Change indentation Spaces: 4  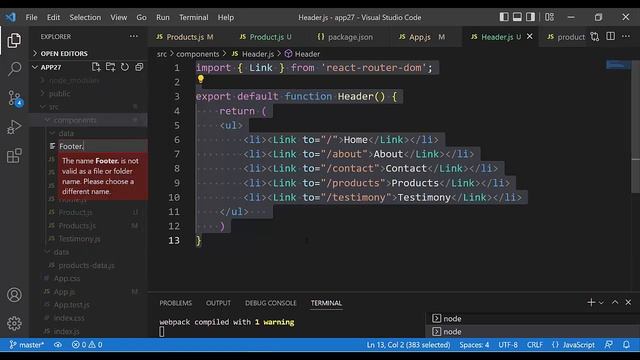coord(474,345)
